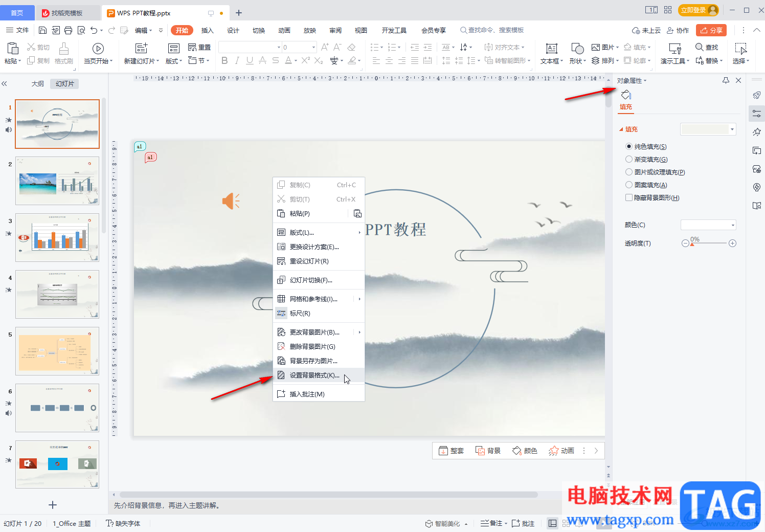
Task: Click the clear formatting eraser icon
Action: pos(351,47)
